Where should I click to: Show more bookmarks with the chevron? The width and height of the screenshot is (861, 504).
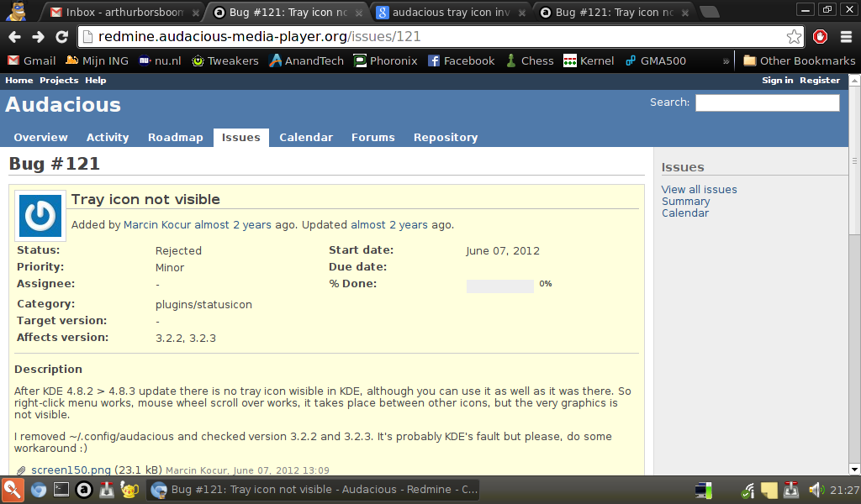(726, 61)
